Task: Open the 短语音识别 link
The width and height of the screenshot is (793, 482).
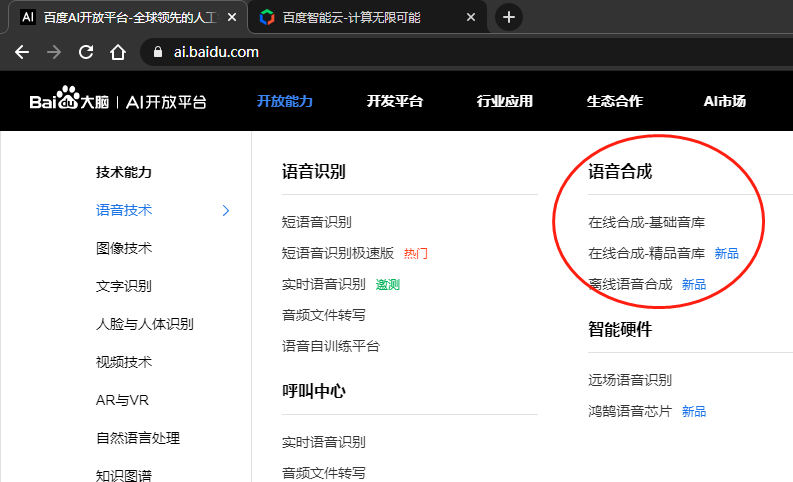Action: (317, 222)
